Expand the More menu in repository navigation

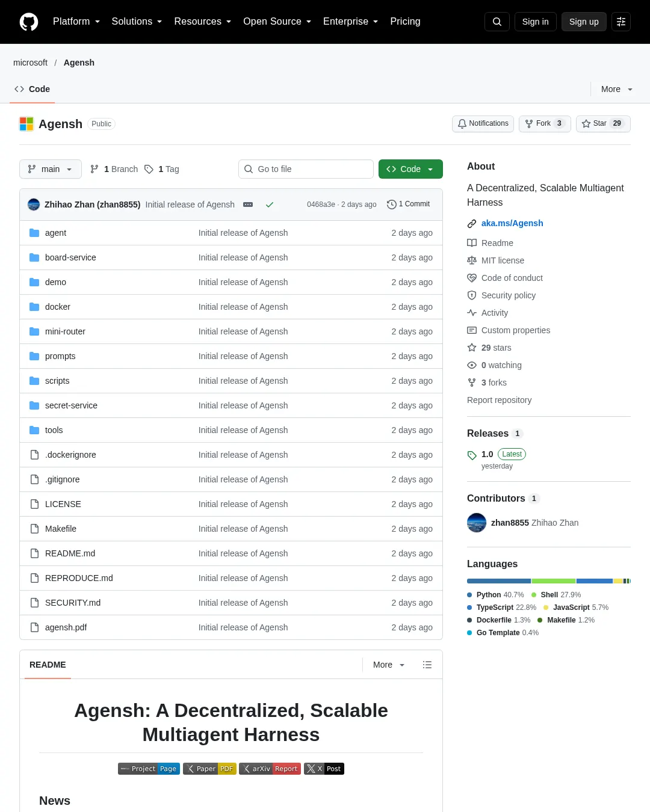click(x=617, y=89)
